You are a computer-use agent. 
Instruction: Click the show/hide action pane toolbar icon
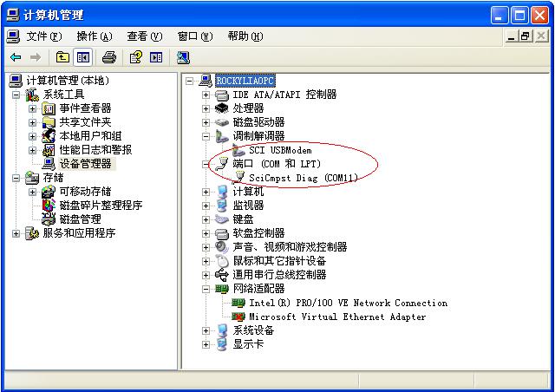pyautogui.click(x=156, y=57)
